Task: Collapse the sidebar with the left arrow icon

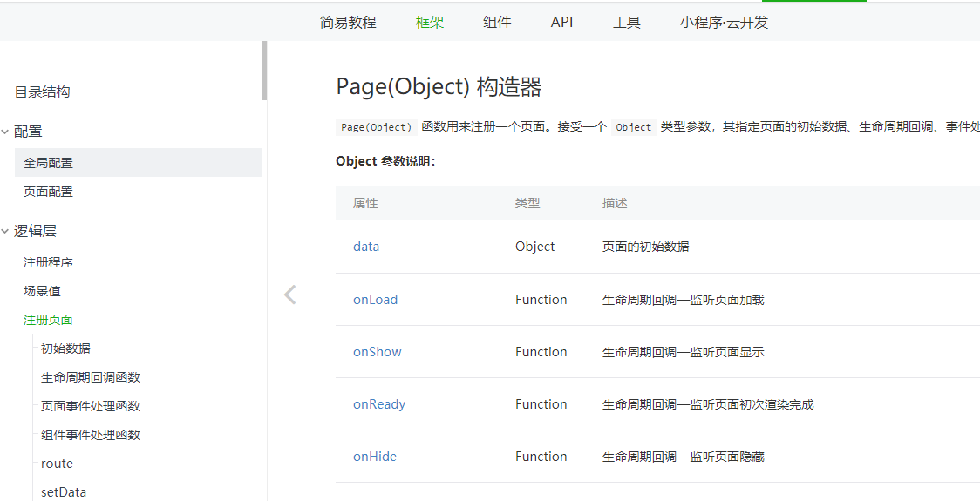Action: pyautogui.click(x=289, y=295)
